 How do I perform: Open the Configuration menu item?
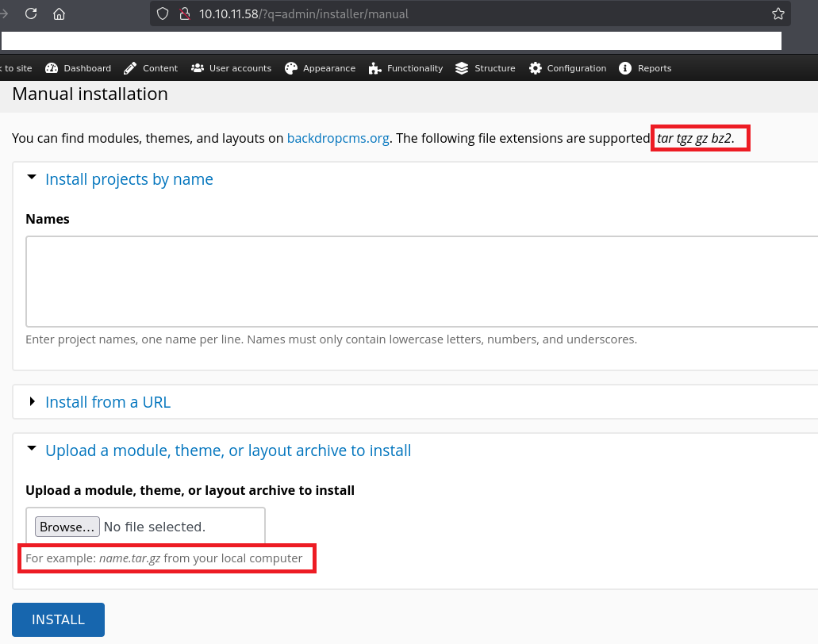576,68
